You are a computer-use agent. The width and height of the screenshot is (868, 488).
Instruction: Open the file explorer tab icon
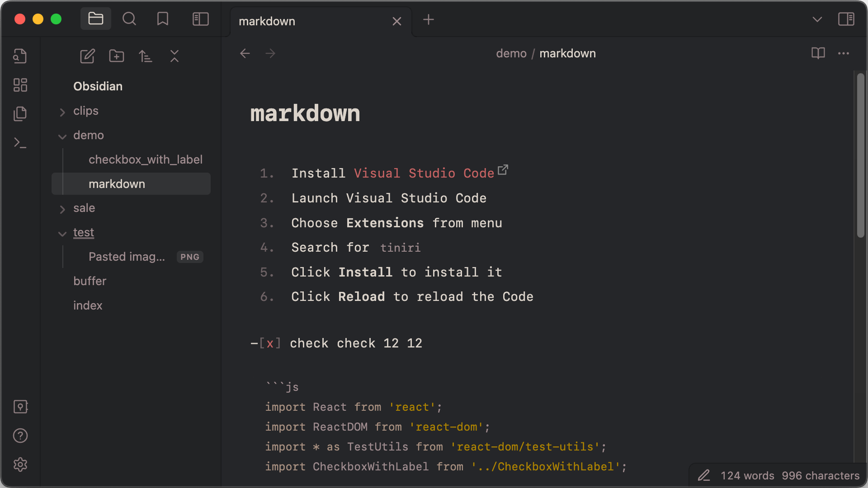[96, 19]
